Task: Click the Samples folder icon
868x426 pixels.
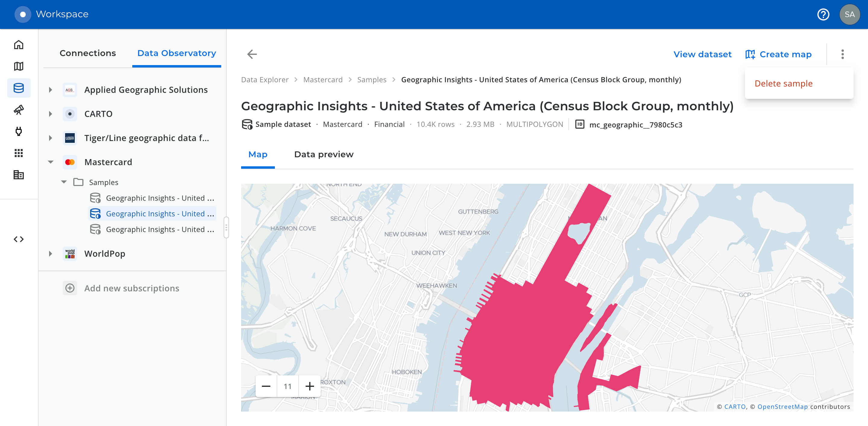Action: click(x=78, y=182)
